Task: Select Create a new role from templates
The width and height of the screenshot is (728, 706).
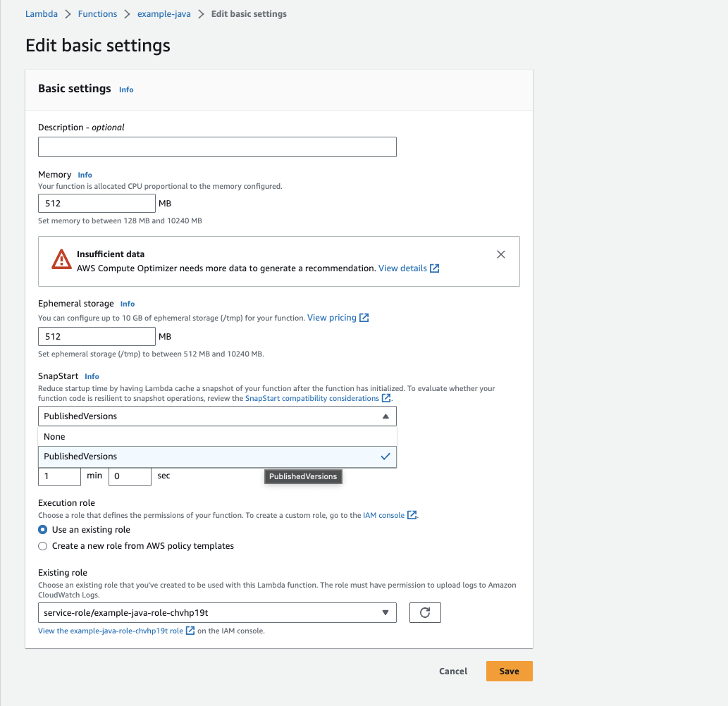Action: (x=43, y=546)
